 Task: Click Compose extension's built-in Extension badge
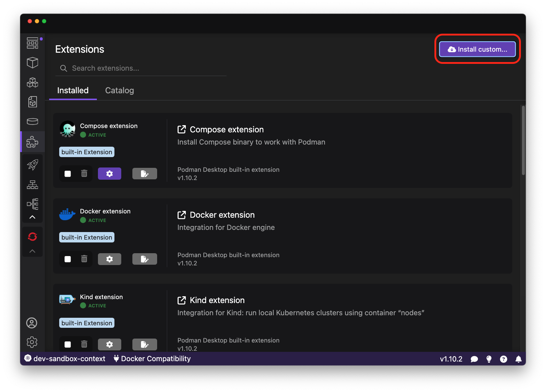[87, 152]
